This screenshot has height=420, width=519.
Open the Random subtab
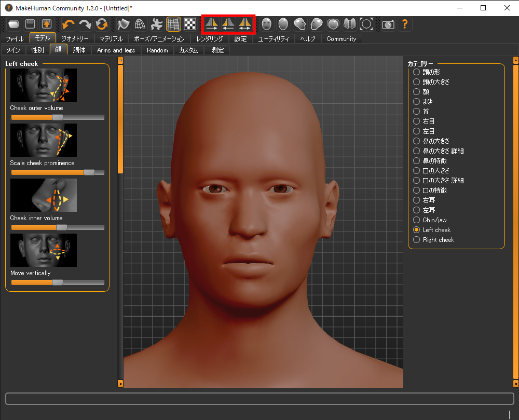157,50
